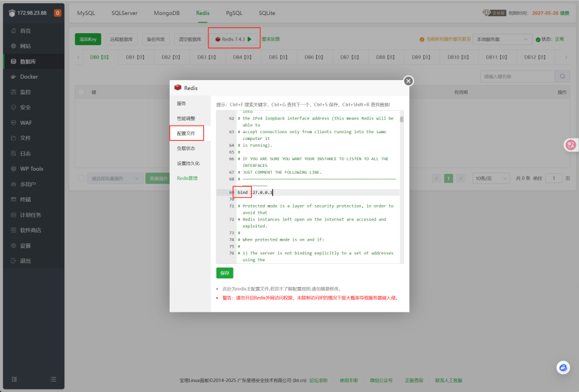
Task: Close the Redis dialog with the X
Action: coord(408,81)
